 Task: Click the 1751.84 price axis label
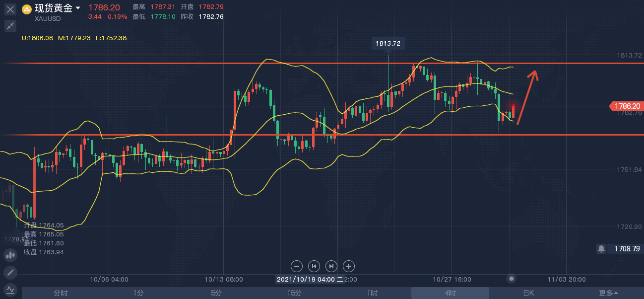pyautogui.click(x=628, y=170)
